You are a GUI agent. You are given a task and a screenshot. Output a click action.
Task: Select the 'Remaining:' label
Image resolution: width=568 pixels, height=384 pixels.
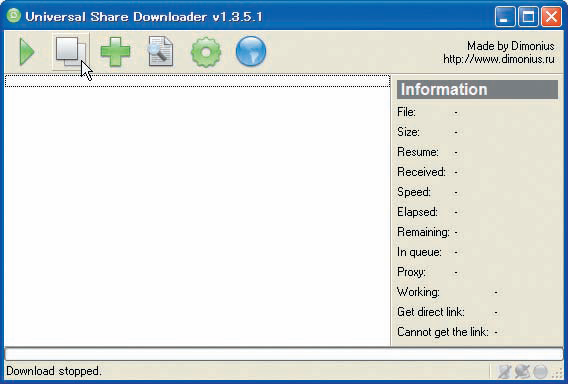[423, 232]
